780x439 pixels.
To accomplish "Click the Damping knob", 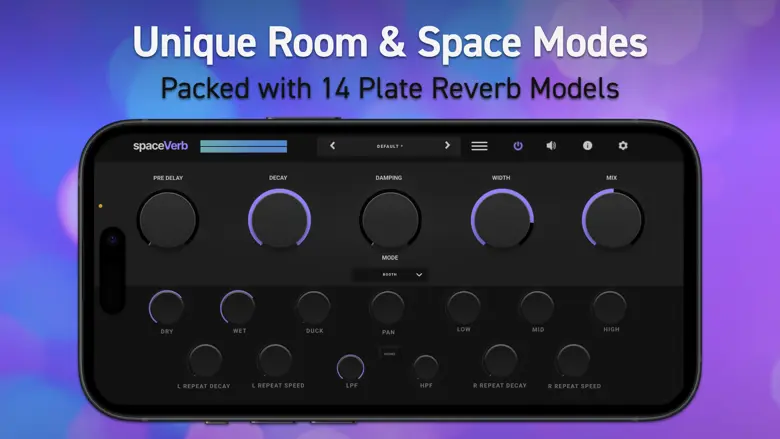I will pos(390,219).
